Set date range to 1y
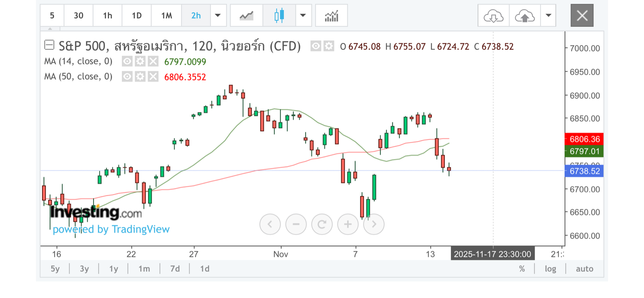The width and height of the screenshot is (644, 298). tap(113, 269)
